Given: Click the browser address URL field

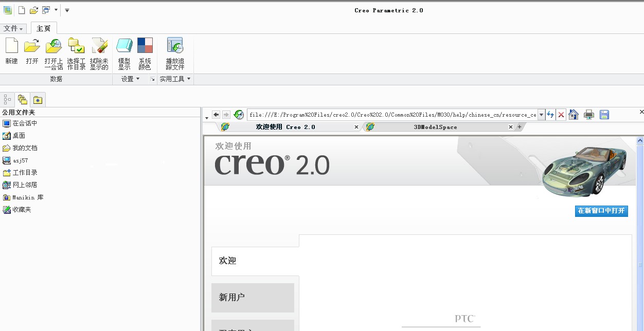Looking at the screenshot, I should click(x=392, y=115).
